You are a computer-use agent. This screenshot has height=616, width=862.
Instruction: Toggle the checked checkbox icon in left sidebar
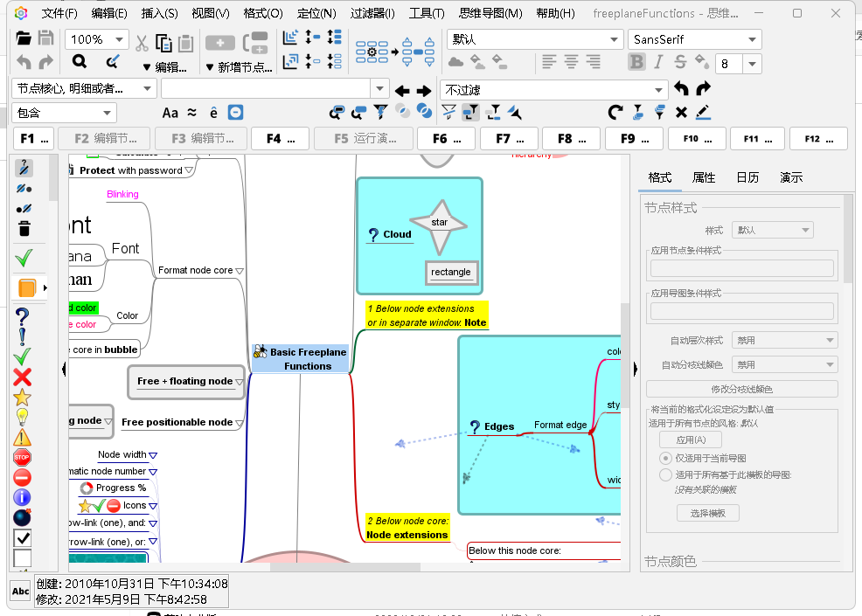(23, 537)
